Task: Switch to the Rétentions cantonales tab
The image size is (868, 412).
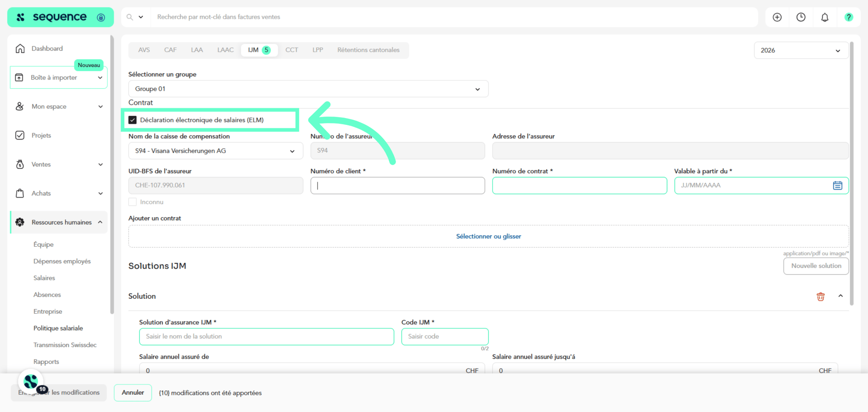Action: coord(368,50)
